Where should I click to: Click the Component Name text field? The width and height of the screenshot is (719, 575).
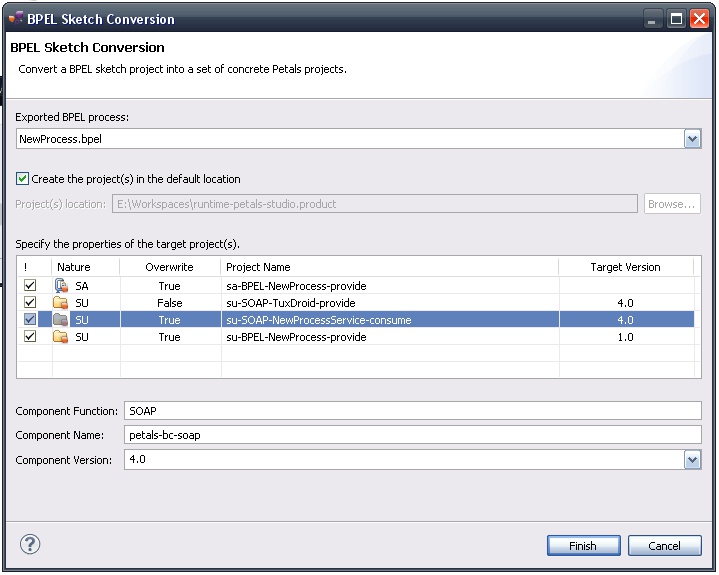coord(412,435)
